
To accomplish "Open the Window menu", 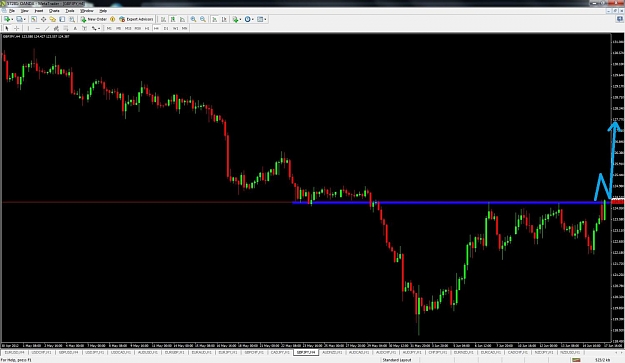I will [86, 11].
